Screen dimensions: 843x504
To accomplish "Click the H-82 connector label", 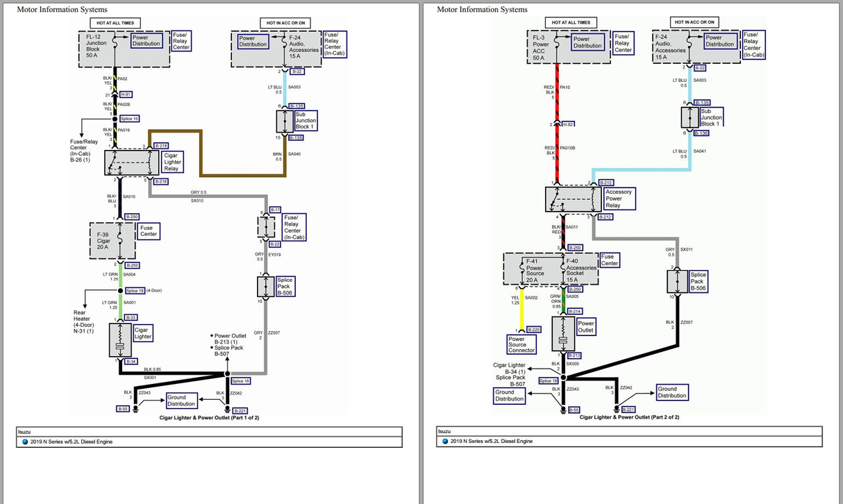I will [x=568, y=124].
